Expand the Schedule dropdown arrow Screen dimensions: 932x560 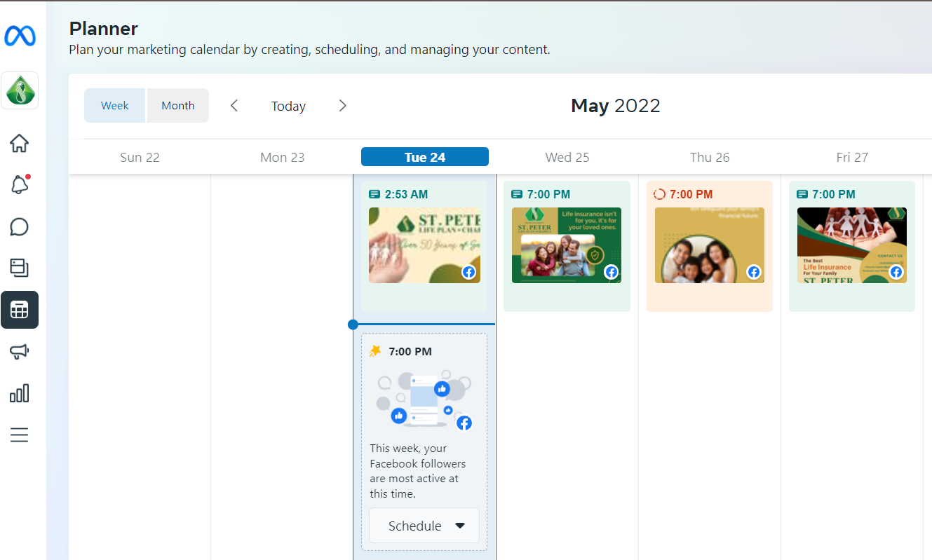(460, 526)
